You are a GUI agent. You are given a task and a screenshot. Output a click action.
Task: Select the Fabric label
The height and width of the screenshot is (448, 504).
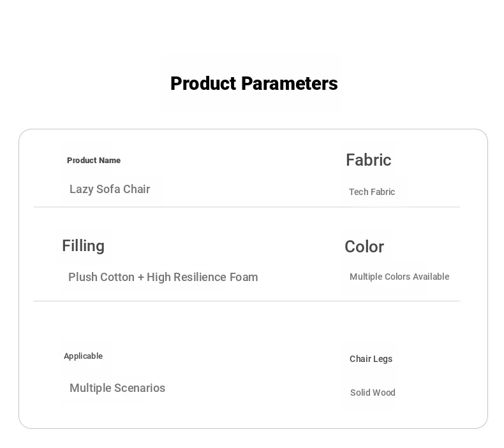[x=368, y=160]
